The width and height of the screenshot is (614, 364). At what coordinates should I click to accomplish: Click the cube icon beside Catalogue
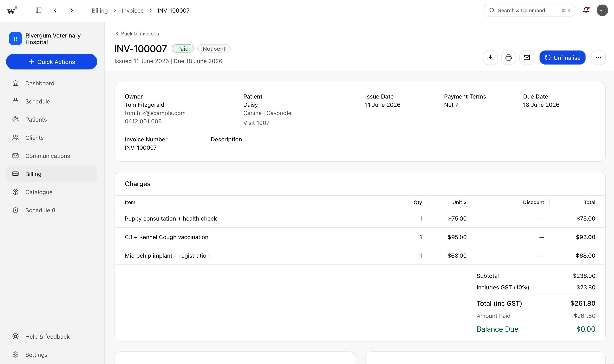pyautogui.click(x=15, y=192)
